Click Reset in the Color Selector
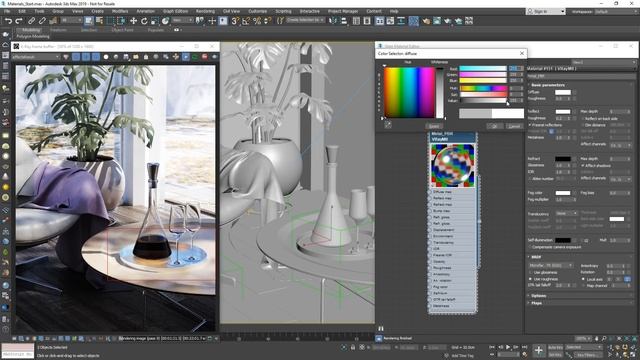 point(434,126)
